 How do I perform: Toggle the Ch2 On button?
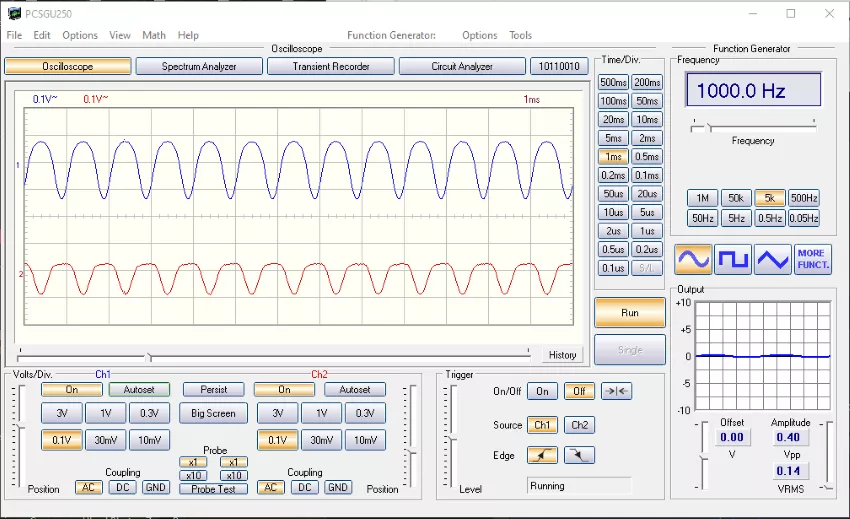[x=284, y=389]
